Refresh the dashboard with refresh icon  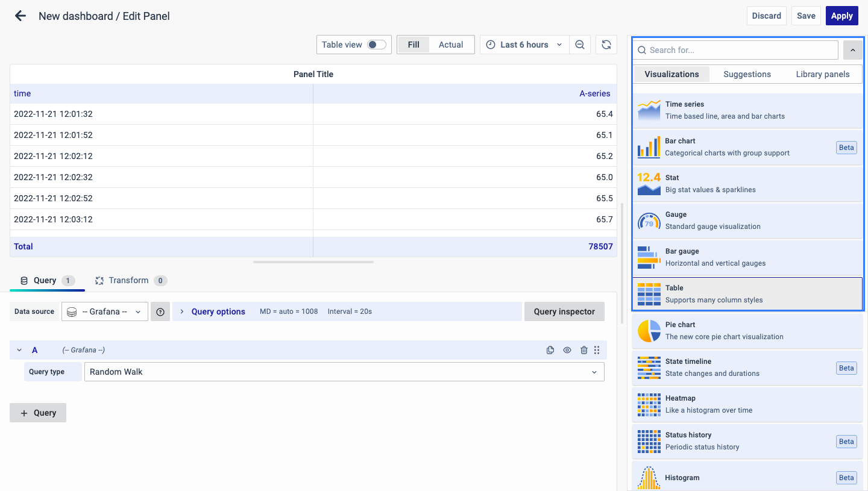coord(606,45)
